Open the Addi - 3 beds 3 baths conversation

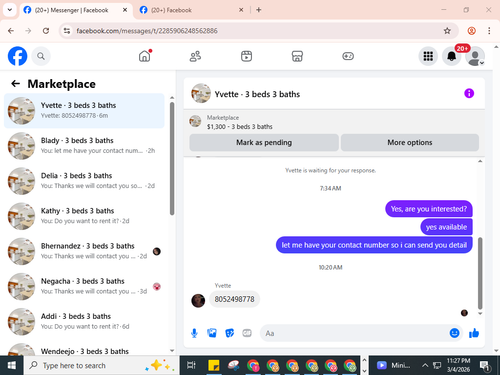click(x=84, y=322)
